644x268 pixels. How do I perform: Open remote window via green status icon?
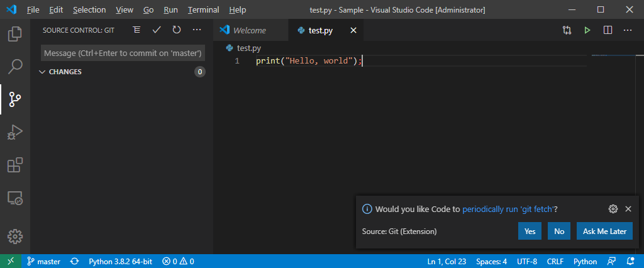[11, 261]
